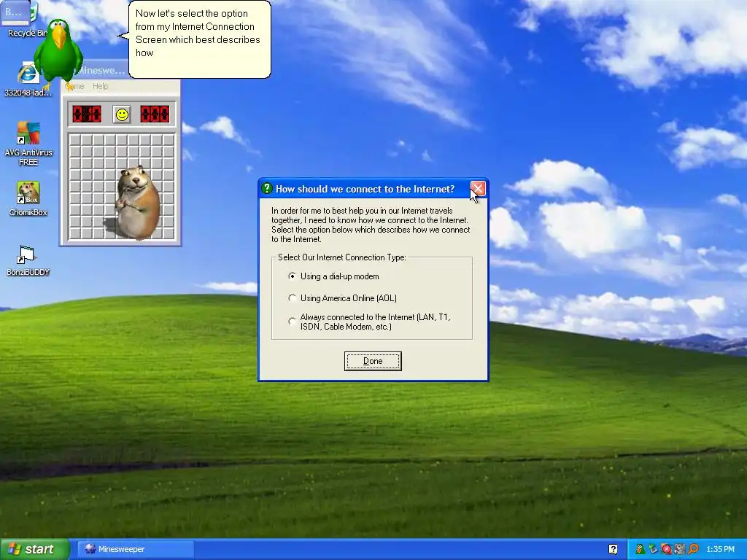Select the AVG AntiVirus FREE desktop icon
This screenshot has width=747, height=560.
point(28,144)
